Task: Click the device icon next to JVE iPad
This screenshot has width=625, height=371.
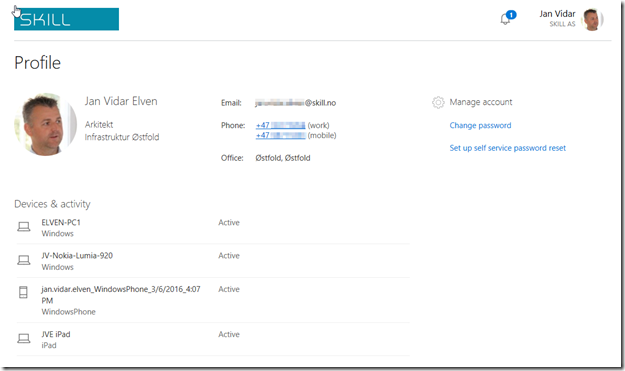Action: pos(24,339)
